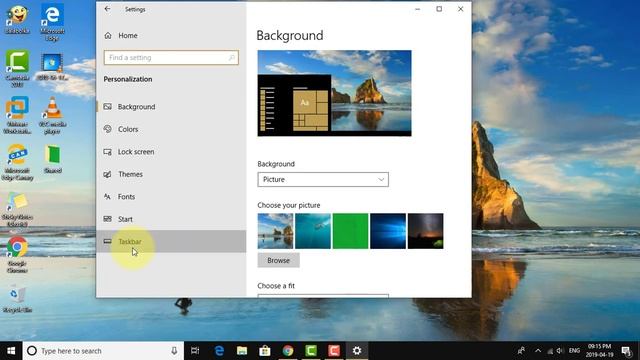Screen dimensions: 640x360
Task: Select Microsoft Edge desktop shortcut
Action: [x=53, y=22]
